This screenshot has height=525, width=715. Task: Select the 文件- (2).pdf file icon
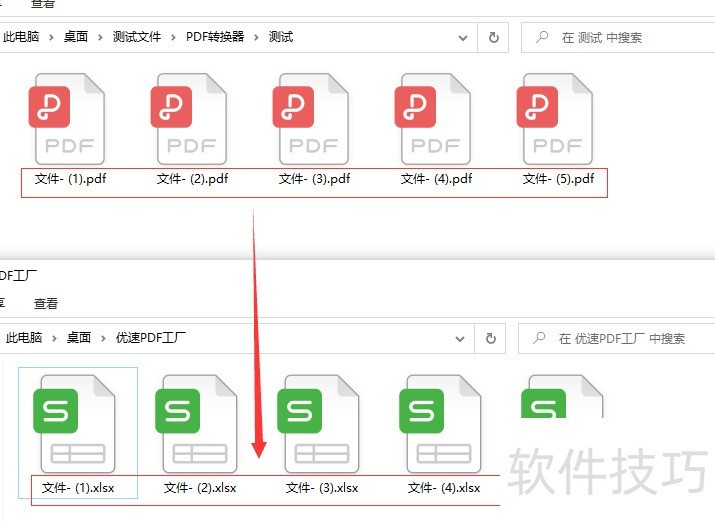(189, 119)
